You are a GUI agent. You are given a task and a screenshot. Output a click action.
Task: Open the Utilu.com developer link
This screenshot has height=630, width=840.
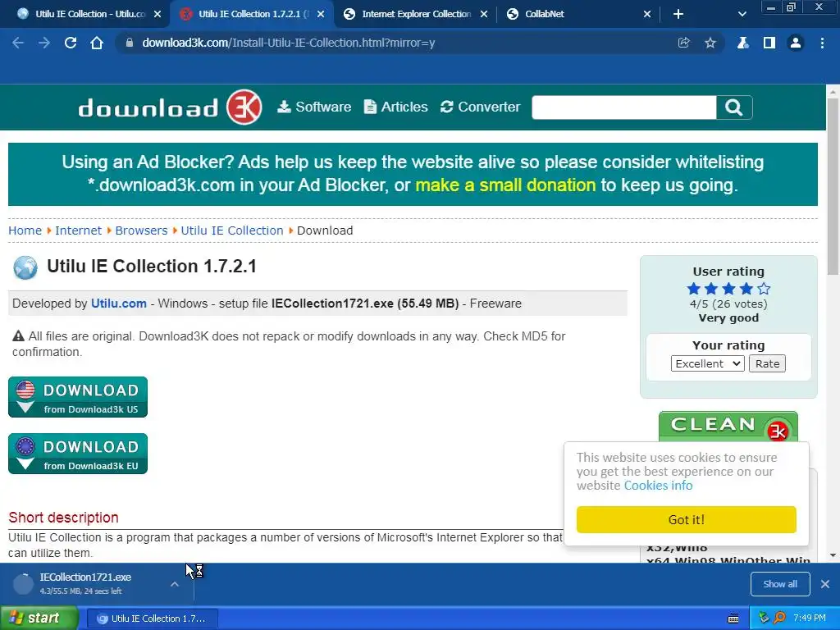coord(118,304)
